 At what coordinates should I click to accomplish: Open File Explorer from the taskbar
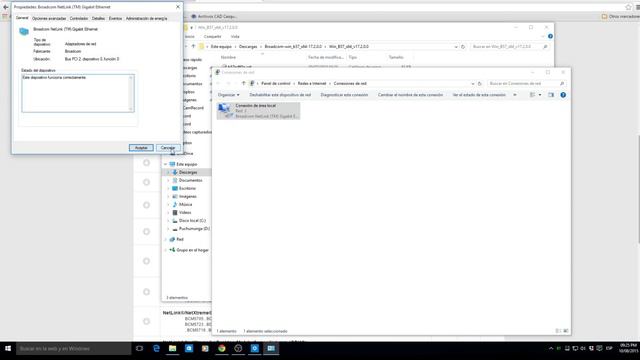(173, 349)
